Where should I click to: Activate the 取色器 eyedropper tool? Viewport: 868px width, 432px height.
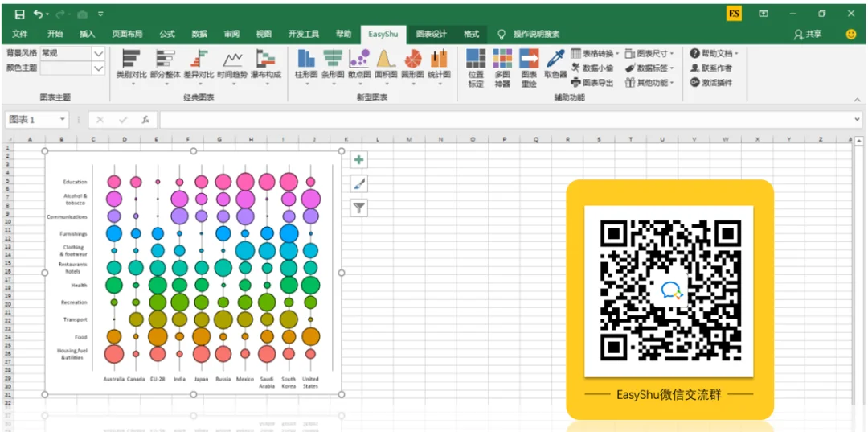[555, 63]
